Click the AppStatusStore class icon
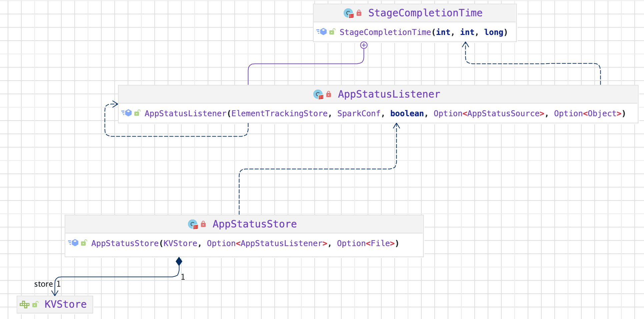The image size is (644, 319). pos(193,224)
